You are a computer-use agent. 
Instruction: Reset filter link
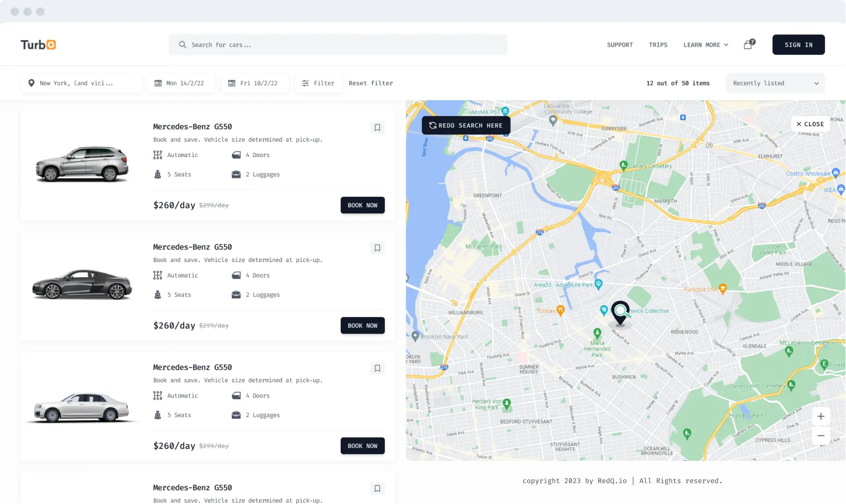click(371, 83)
